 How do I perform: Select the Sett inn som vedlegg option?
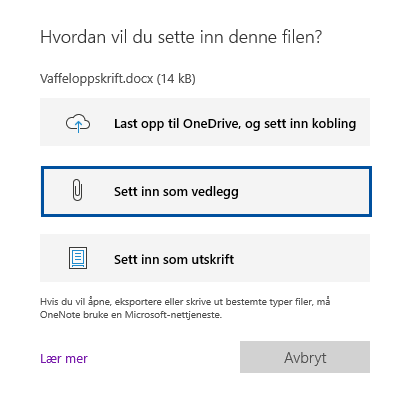pyautogui.click(x=206, y=191)
